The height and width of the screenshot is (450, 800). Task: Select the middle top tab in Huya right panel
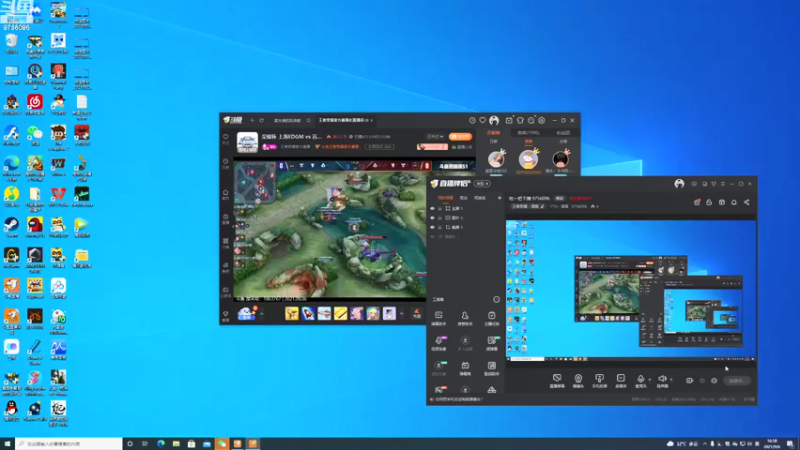tap(528, 133)
